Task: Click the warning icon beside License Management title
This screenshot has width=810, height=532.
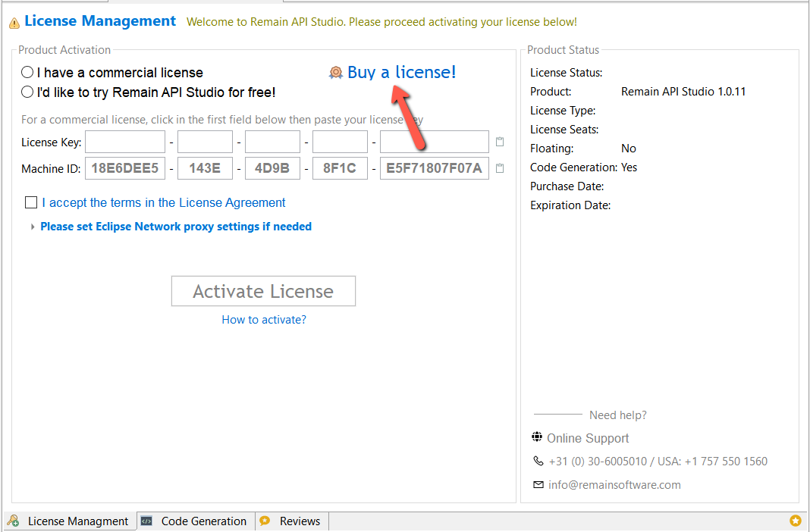Action: 14,23
